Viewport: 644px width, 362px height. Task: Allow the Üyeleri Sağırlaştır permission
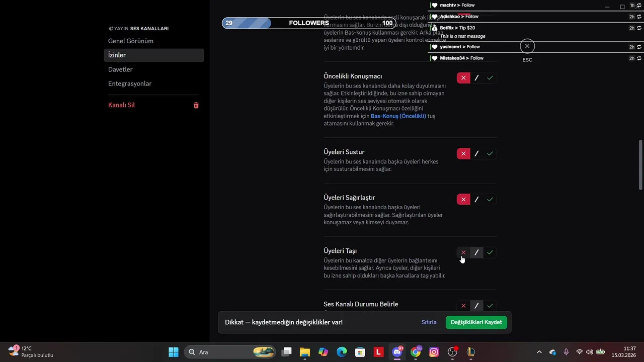490,199
